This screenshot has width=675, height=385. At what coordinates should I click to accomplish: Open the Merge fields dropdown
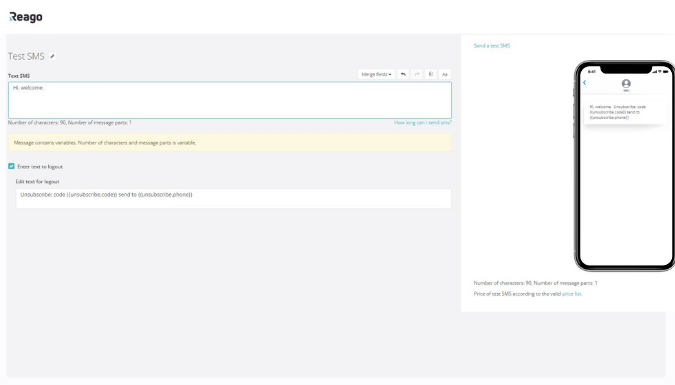pyautogui.click(x=376, y=74)
